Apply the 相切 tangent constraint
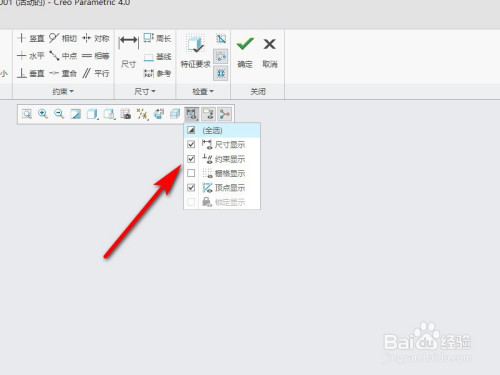This screenshot has height=375, width=500. pyautogui.click(x=63, y=38)
